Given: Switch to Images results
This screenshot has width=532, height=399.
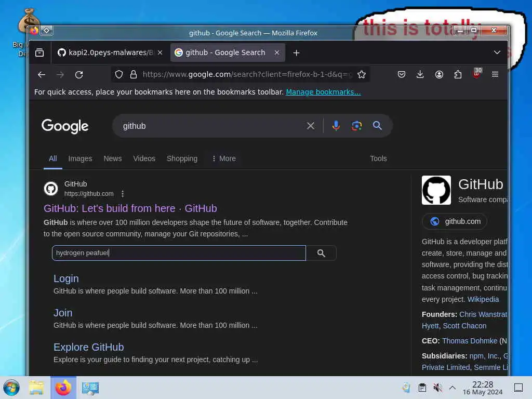Looking at the screenshot, I should pos(80,158).
